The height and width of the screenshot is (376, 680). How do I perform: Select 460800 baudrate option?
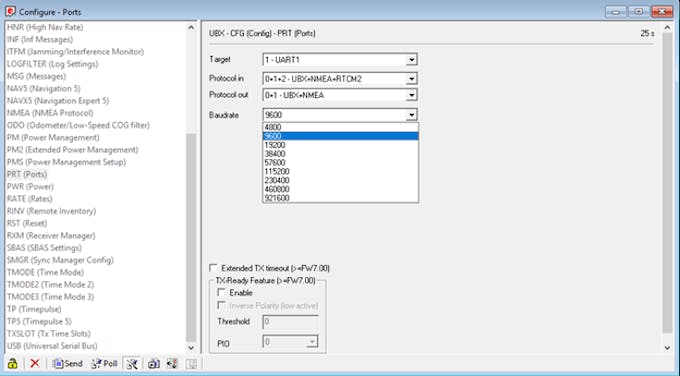coord(340,189)
